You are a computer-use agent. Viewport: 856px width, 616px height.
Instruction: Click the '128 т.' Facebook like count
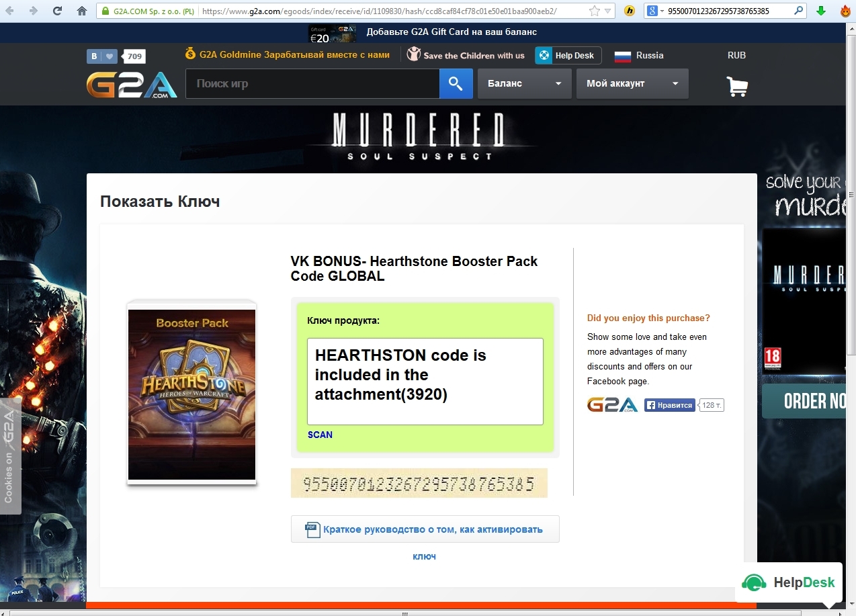coord(712,405)
